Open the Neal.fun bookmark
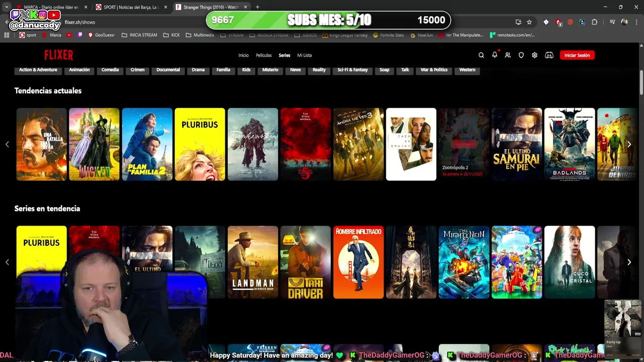644x362 pixels. pos(422,35)
